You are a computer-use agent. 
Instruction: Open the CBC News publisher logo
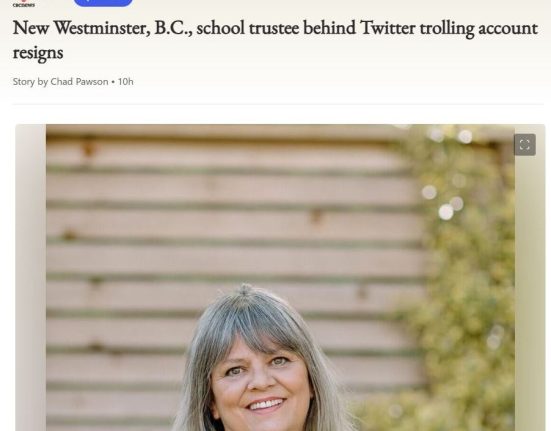[x=24, y=4]
